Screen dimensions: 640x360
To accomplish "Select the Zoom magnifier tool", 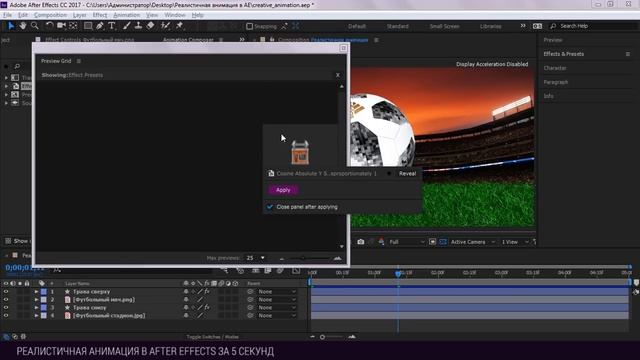I will [35, 26].
